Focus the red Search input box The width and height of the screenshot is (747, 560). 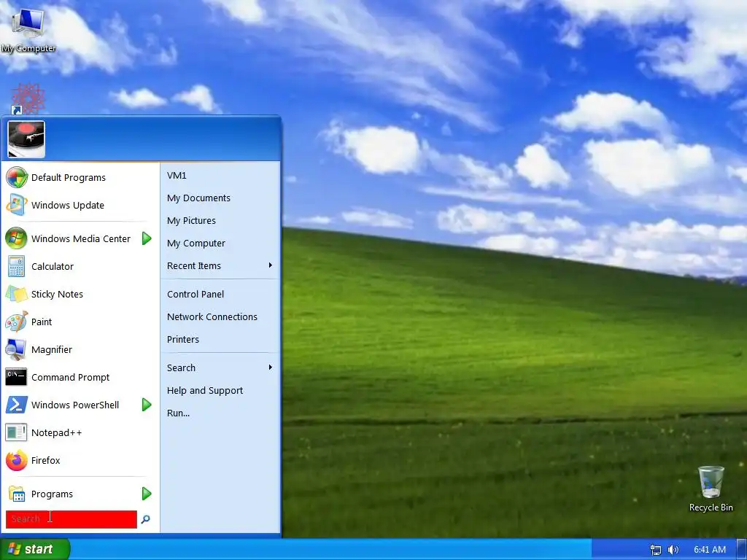click(71, 519)
